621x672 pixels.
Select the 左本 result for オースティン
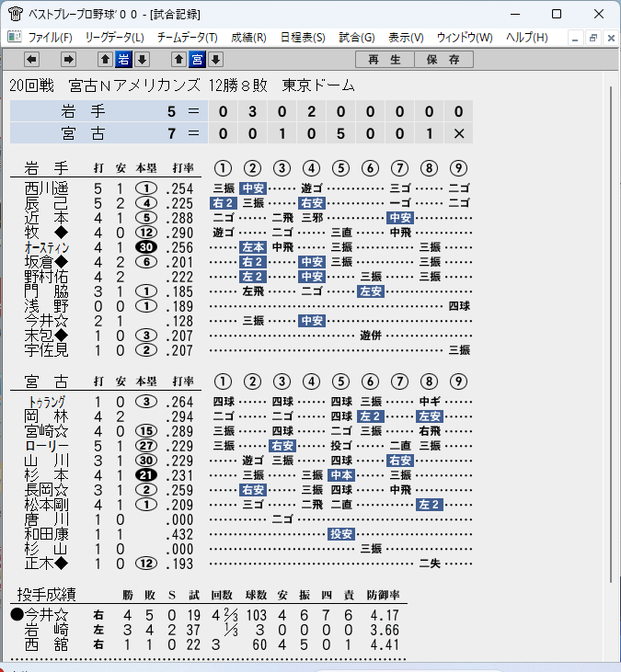click(253, 247)
